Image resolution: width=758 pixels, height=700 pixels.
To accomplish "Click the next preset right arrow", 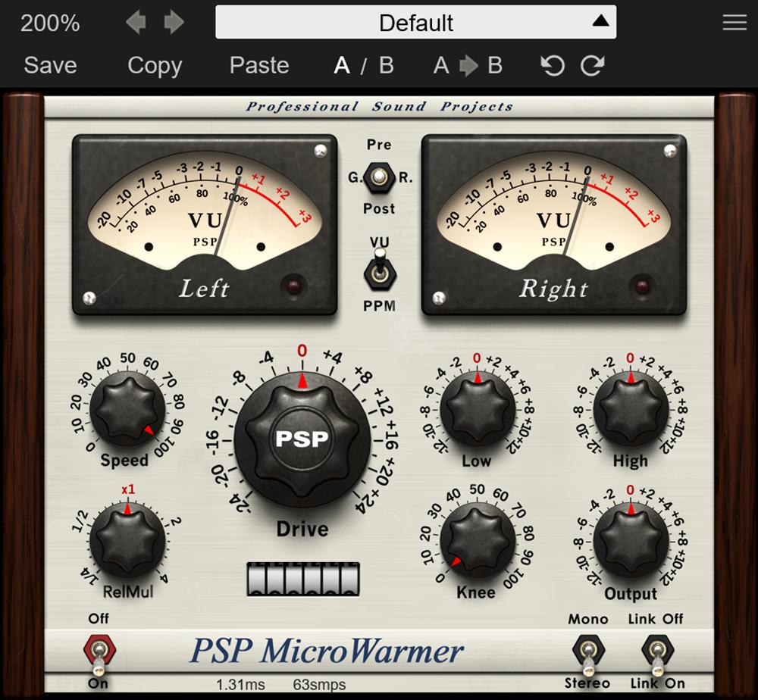I will tap(174, 23).
